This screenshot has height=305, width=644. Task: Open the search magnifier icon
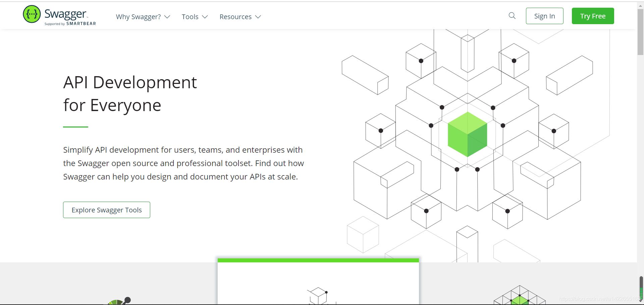512,16
